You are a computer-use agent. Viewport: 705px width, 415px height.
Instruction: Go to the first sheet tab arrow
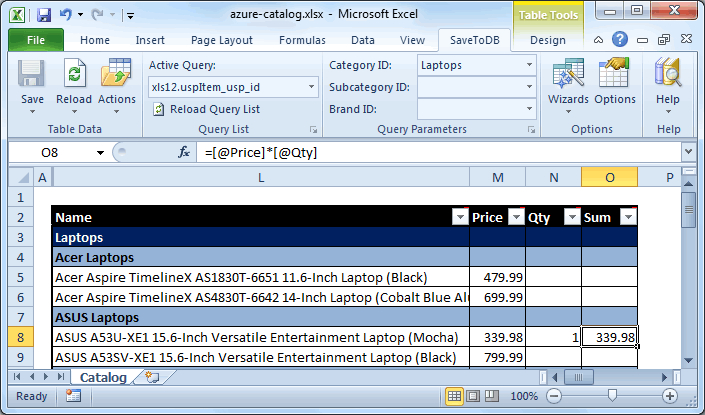click(x=17, y=376)
